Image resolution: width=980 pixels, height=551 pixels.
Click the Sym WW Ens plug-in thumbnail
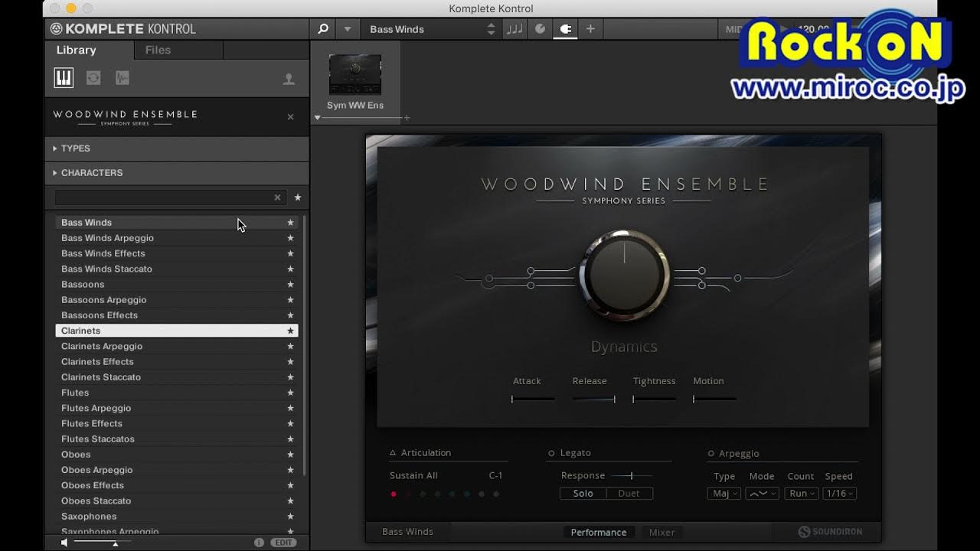point(355,75)
